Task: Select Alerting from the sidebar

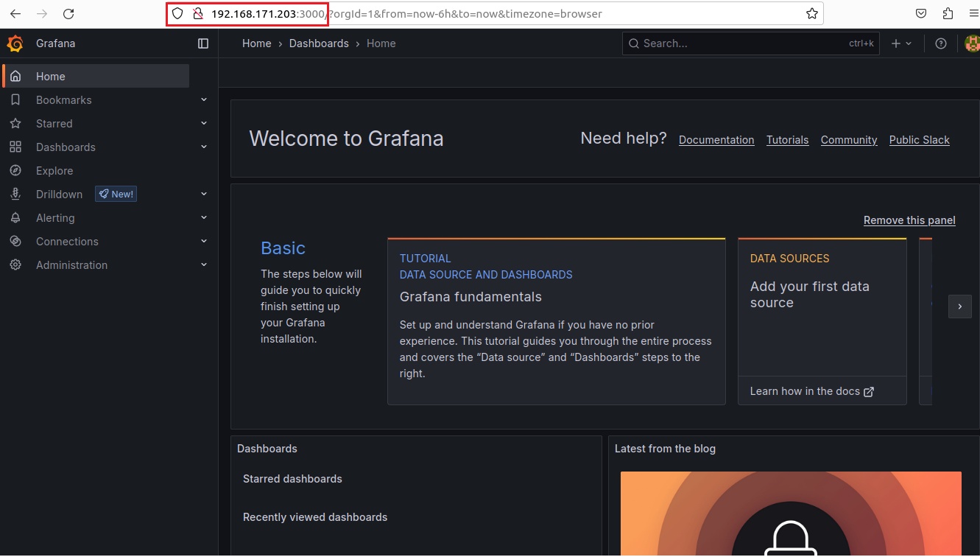Action: 55,218
